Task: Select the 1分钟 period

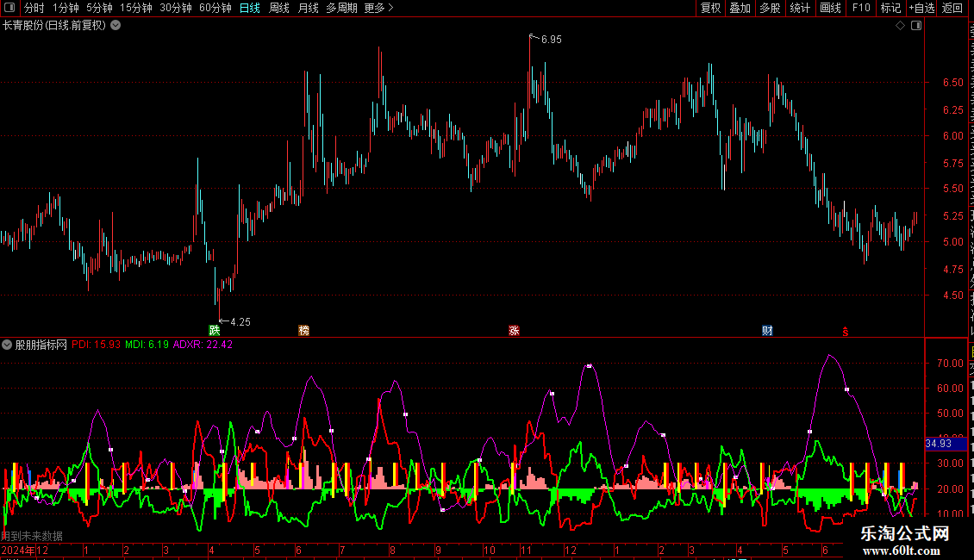Action: coord(66,8)
